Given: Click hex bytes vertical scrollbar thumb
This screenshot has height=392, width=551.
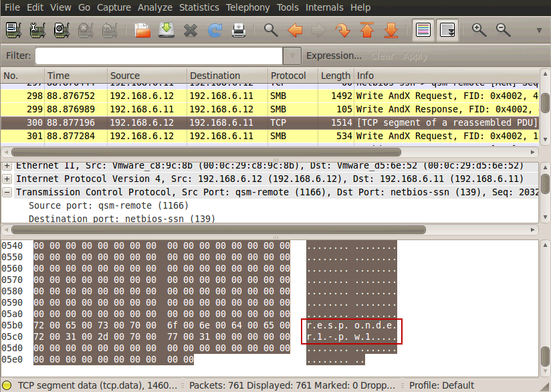Looking at the screenshot, I should point(545,357).
